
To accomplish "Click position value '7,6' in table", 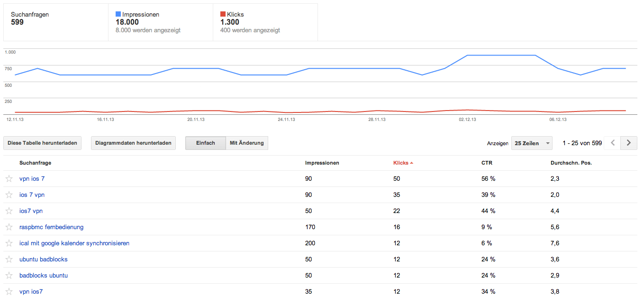I will 555,243.
